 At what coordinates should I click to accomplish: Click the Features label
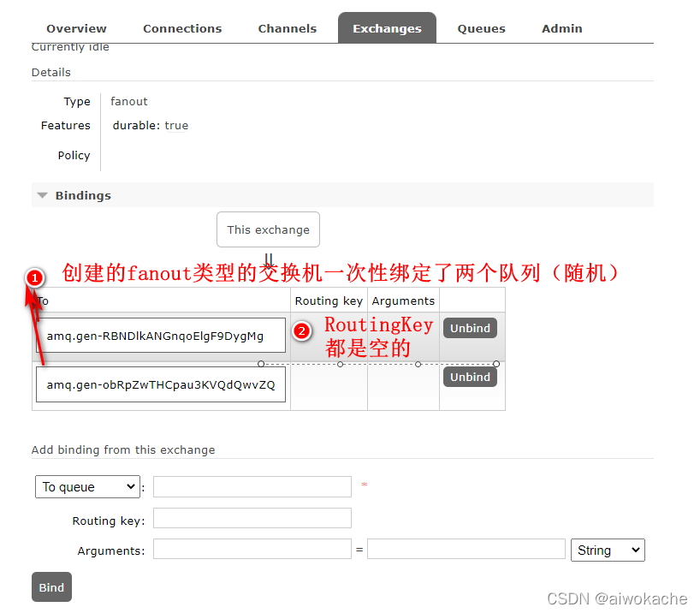click(x=66, y=126)
